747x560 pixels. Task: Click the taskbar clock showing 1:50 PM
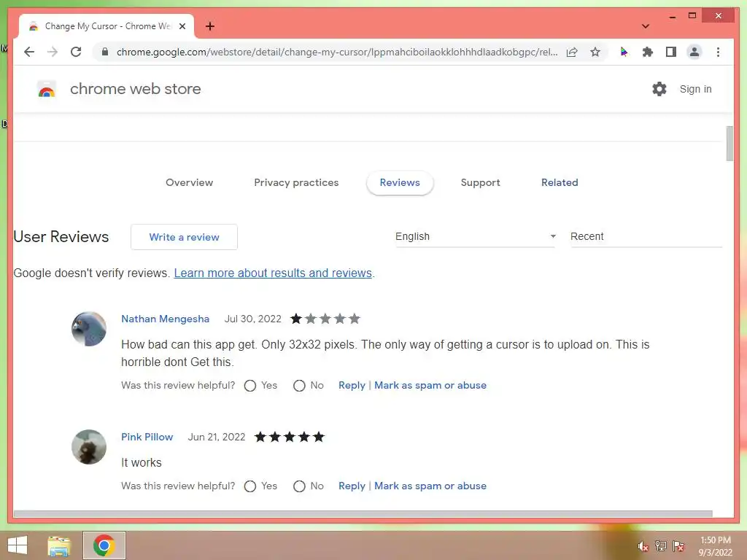tap(716, 546)
